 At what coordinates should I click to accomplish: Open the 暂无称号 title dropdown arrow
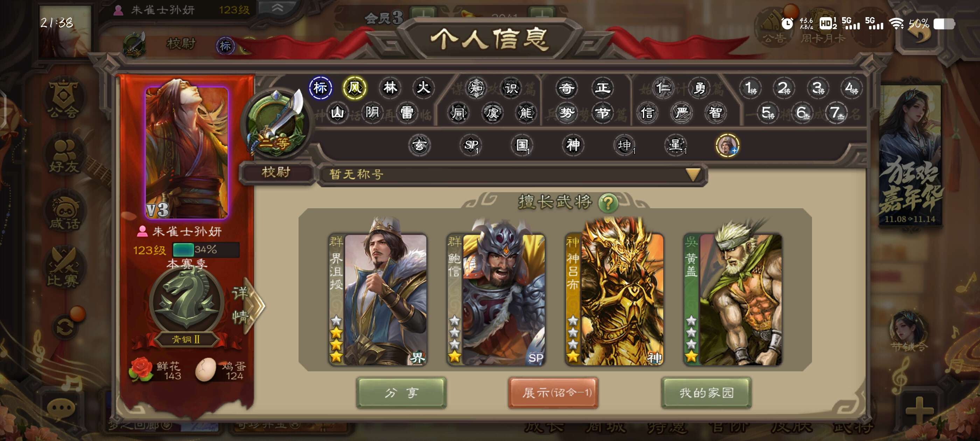pos(693,175)
